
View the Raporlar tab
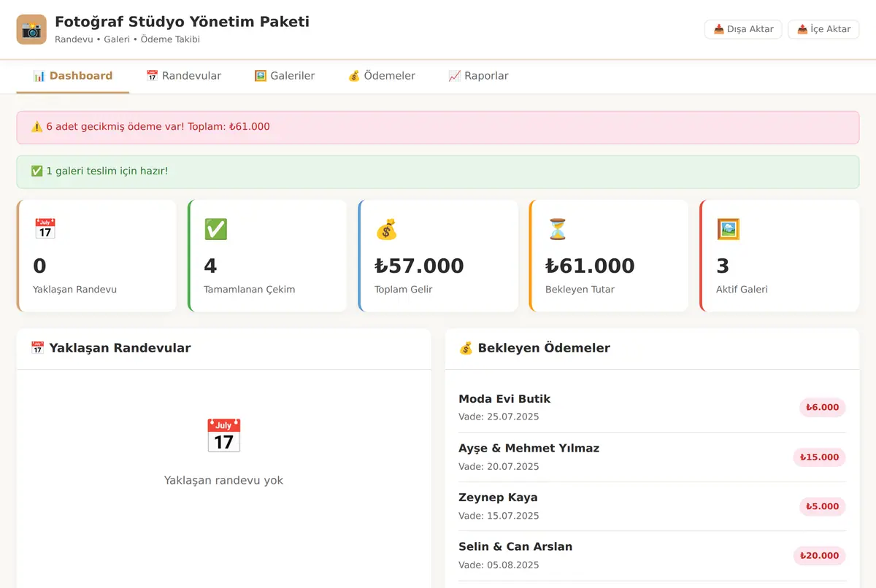pyautogui.click(x=478, y=76)
